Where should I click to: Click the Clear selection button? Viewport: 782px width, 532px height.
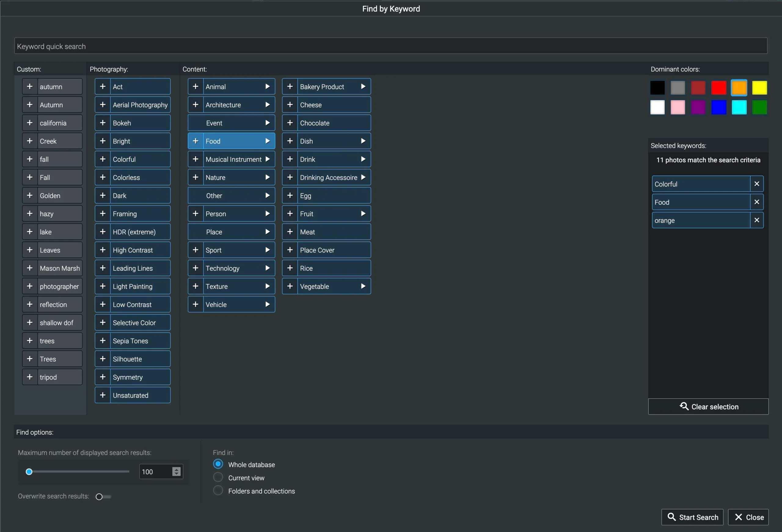(708, 407)
